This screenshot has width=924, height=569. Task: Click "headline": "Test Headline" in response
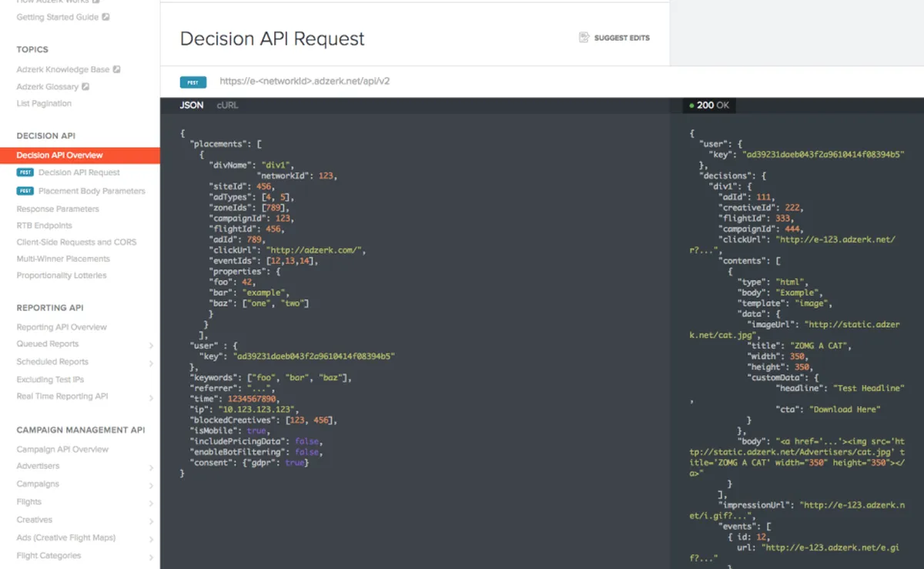840,389
